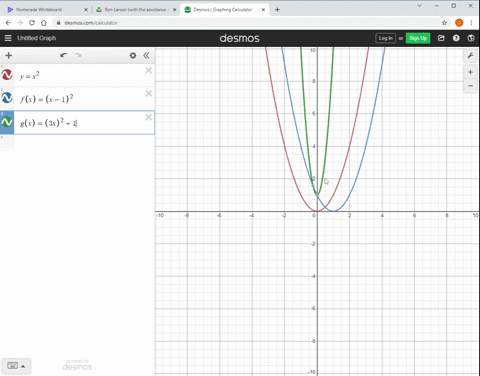This screenshot has width=480, height=376.
Task: Toggle visibility of f(x) = (x−1)² graph
Action: coord(7,98)
